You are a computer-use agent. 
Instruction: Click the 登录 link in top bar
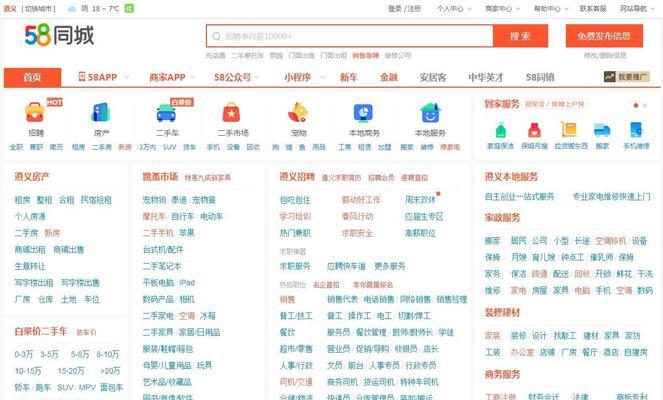395,8
